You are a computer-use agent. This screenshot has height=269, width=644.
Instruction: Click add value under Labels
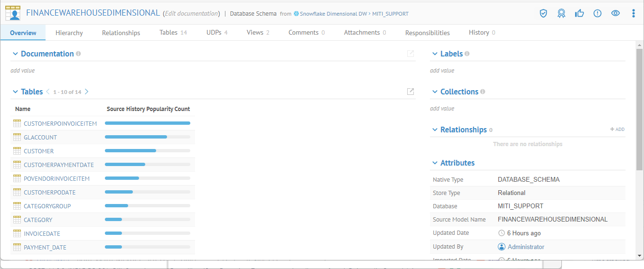442,70
